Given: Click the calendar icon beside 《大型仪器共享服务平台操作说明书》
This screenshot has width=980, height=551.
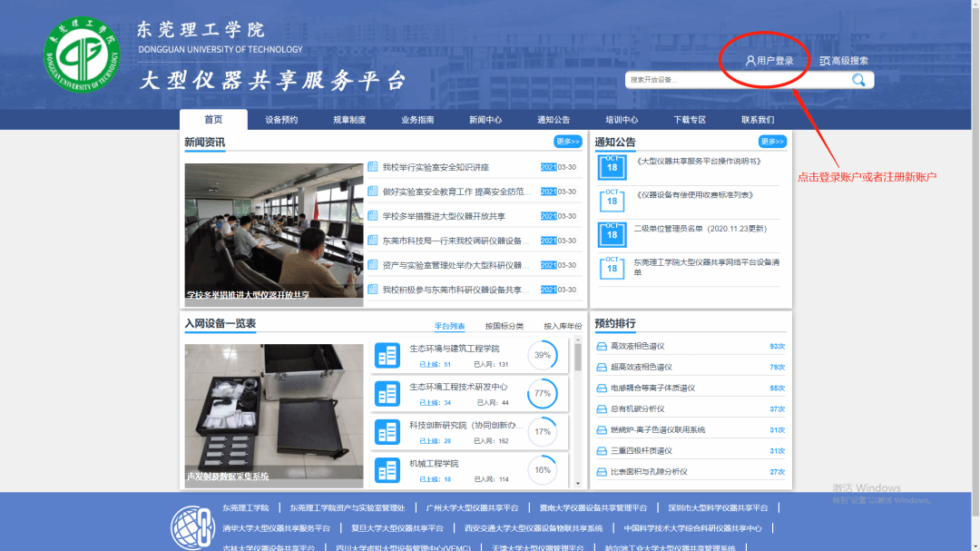Looking at the screenshot, I should [612, 167].
